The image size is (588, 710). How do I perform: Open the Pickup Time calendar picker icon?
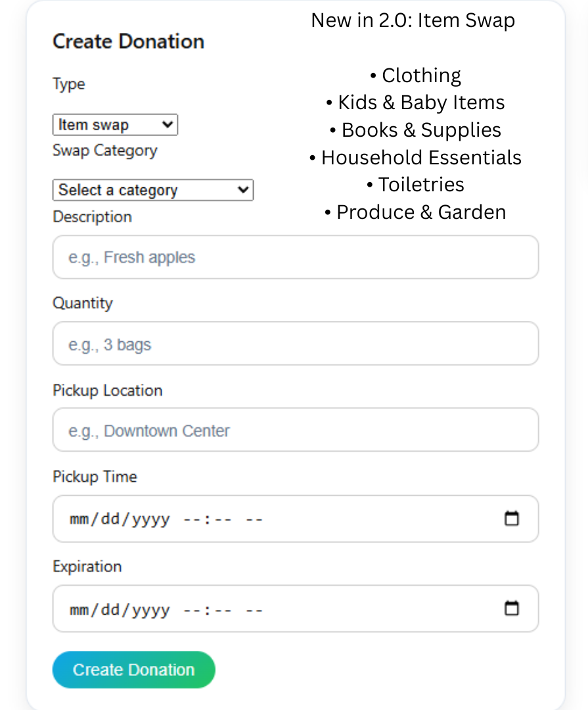(x=512, y=519)
